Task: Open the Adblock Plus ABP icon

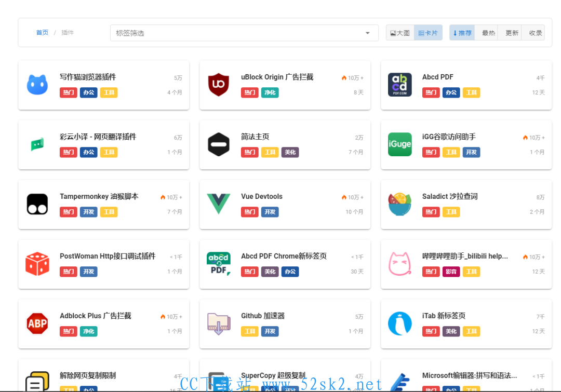Action: (37, 323)
